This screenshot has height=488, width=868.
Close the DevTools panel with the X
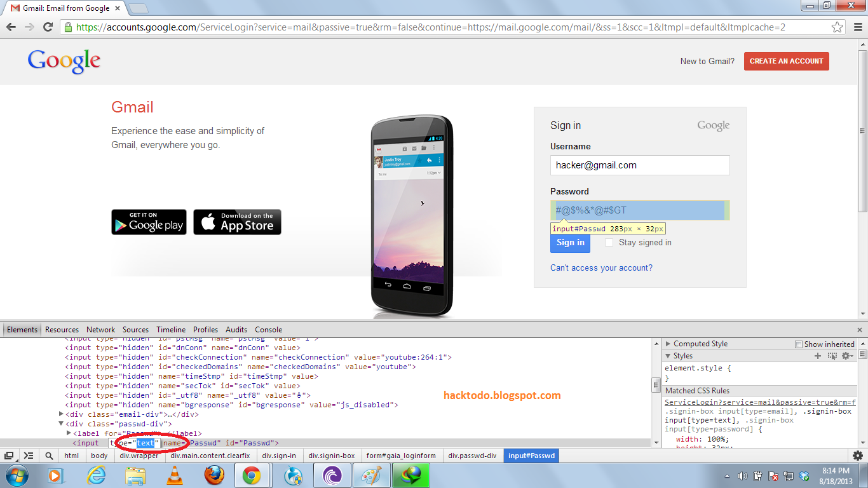point(859,330)
